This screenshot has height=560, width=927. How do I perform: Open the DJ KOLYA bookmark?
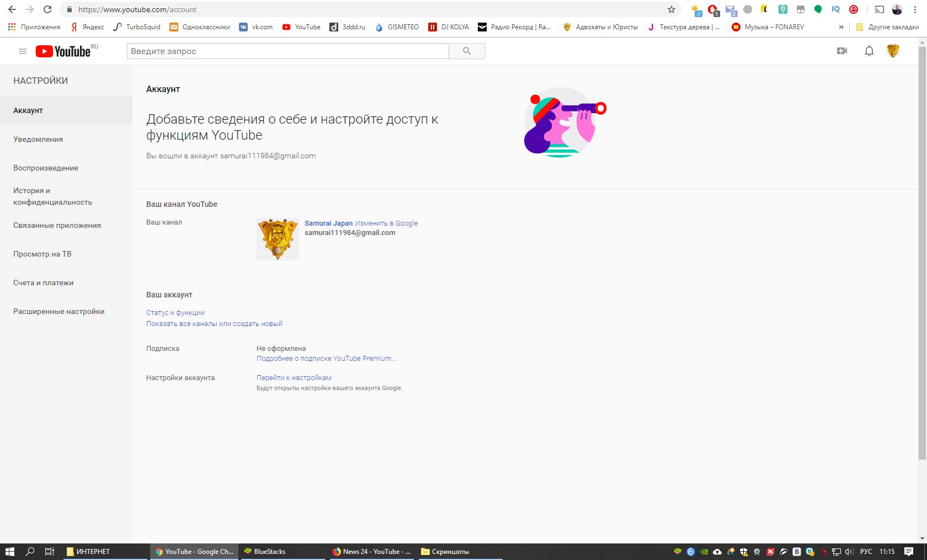point(449,26)
